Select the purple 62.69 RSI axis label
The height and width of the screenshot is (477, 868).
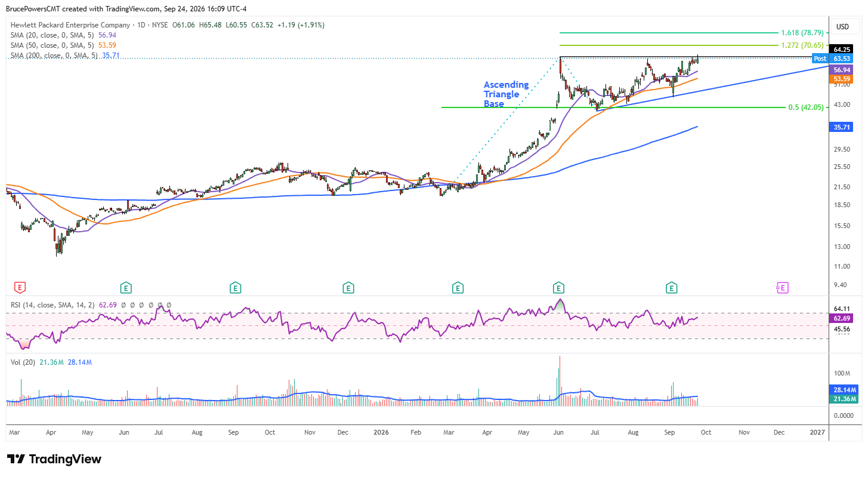point(842,319)
